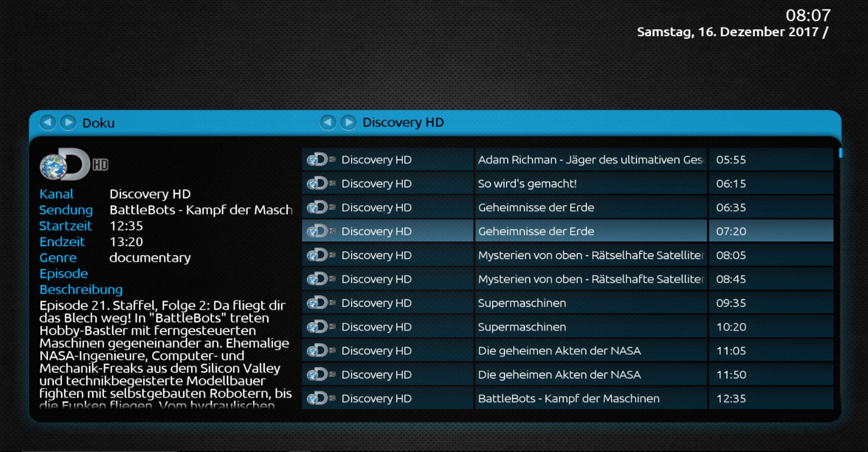Click the 10:20 start time cell
This screenshot has width=868, height=452.
tap(771, 327)
